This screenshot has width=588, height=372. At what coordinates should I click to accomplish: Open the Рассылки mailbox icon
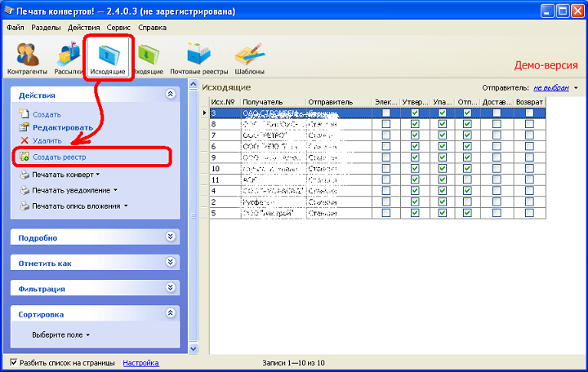(69, 57)
